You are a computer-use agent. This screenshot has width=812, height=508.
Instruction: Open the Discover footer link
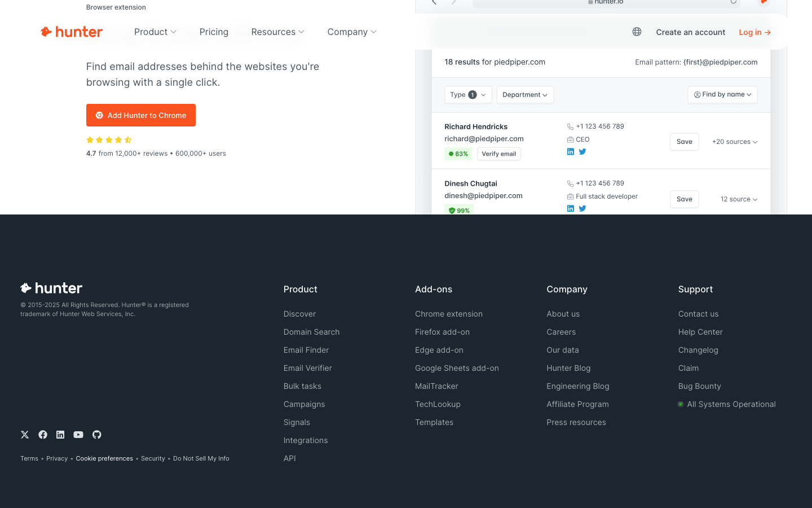299,314
